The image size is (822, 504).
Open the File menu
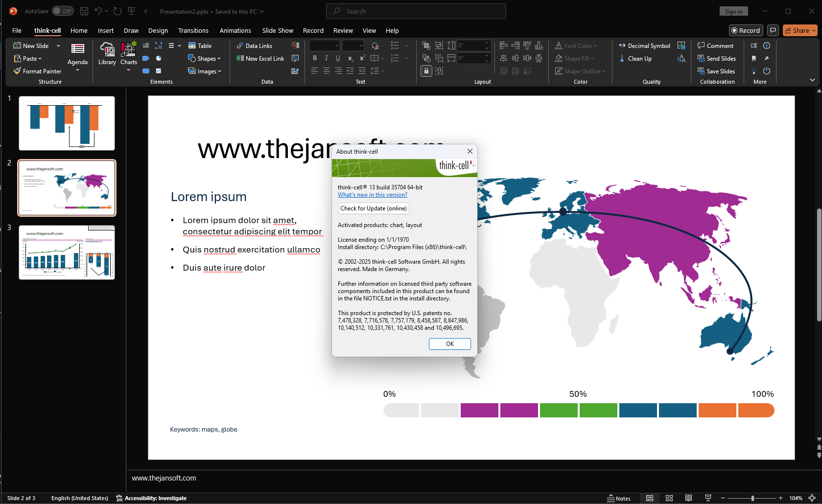(17, 30)
